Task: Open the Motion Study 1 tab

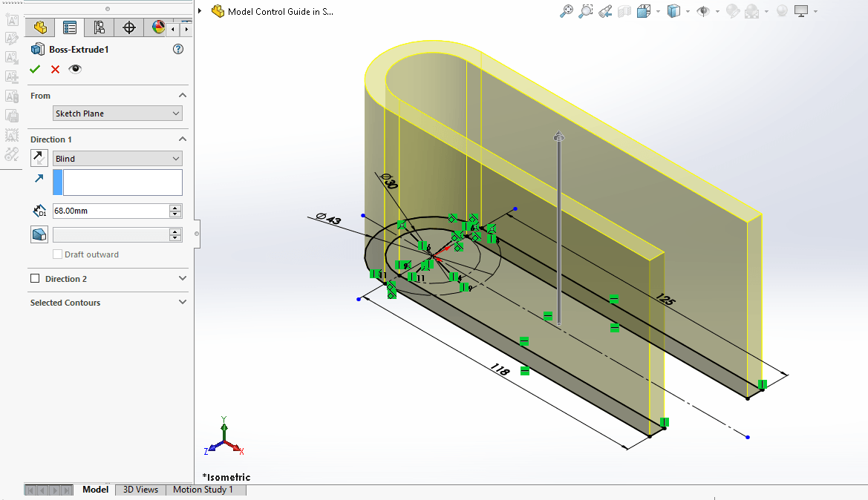Action: (205, 490)
